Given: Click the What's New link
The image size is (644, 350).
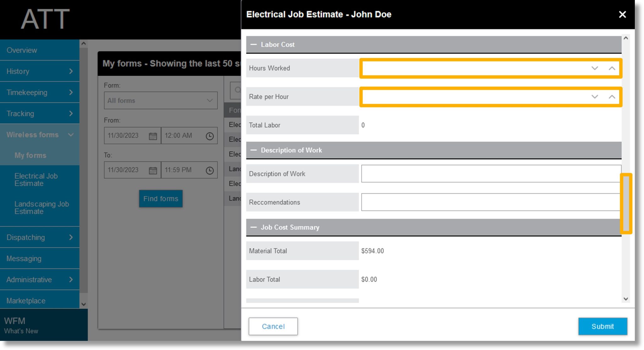Looking at the screenshot, I should click(21, 331).
